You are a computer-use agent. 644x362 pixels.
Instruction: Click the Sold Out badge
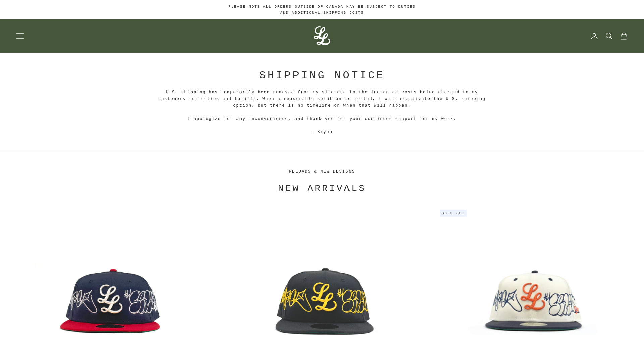coord(453,213)
